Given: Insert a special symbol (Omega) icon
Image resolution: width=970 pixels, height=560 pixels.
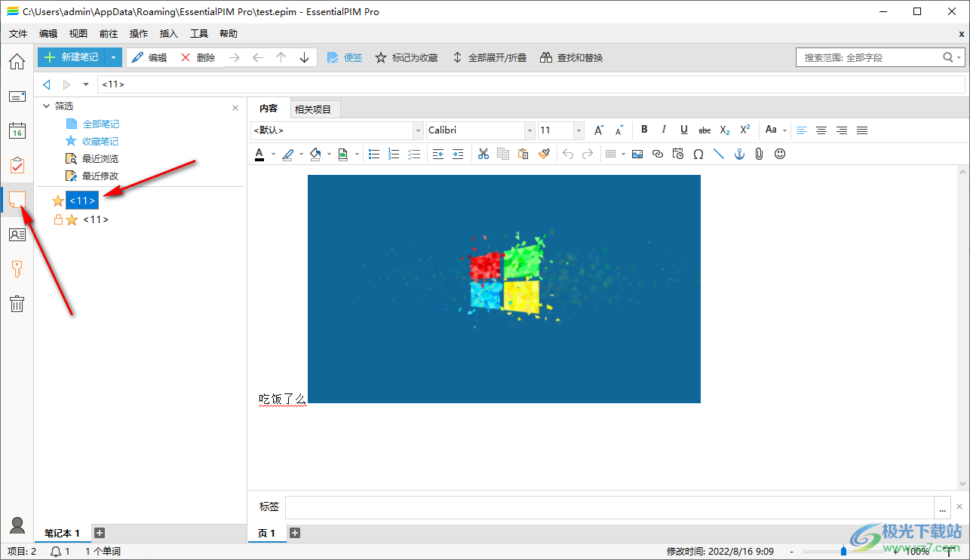Looking at the screenshot, I should (698, 154).
